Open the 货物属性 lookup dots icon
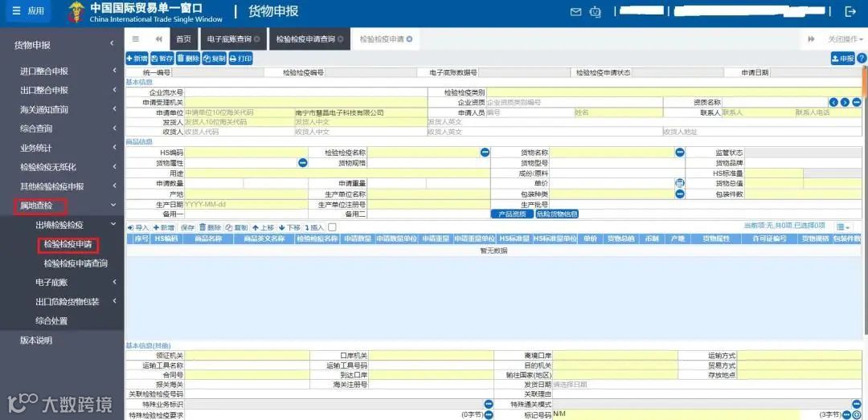868x420 pixels. pyautogui.click(x=303, y=163)
